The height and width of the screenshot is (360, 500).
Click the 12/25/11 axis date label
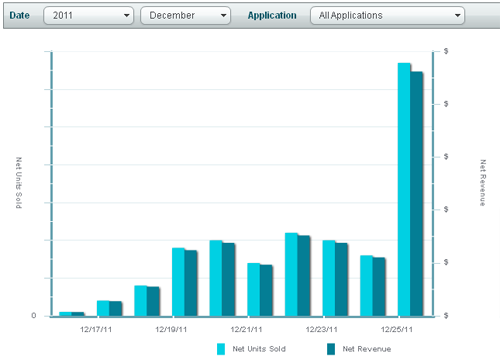click(x=397, y=329)
